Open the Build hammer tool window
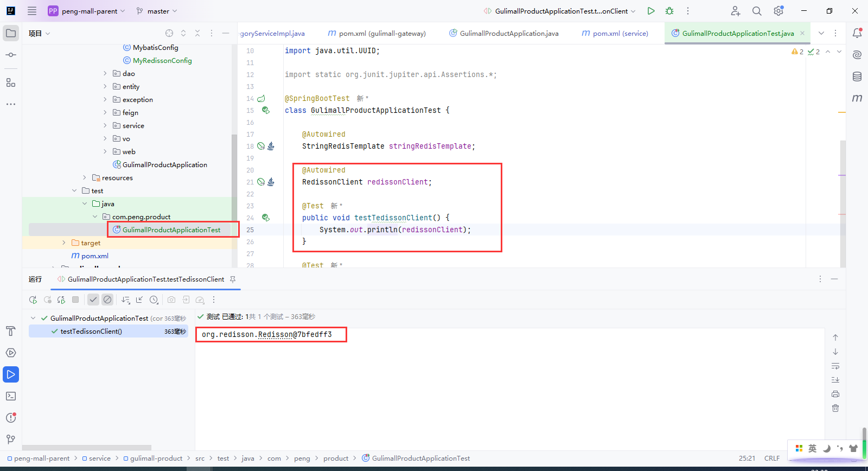868x471 pixels. (x=11, y=331)
